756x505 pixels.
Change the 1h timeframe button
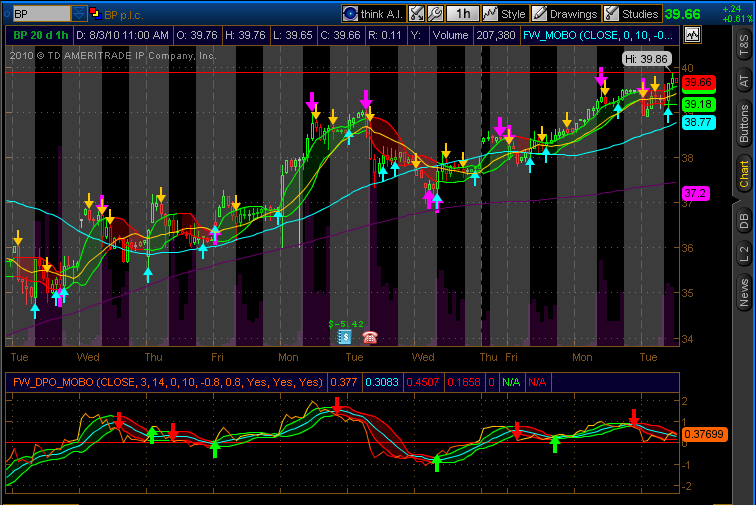coord(463,14)
